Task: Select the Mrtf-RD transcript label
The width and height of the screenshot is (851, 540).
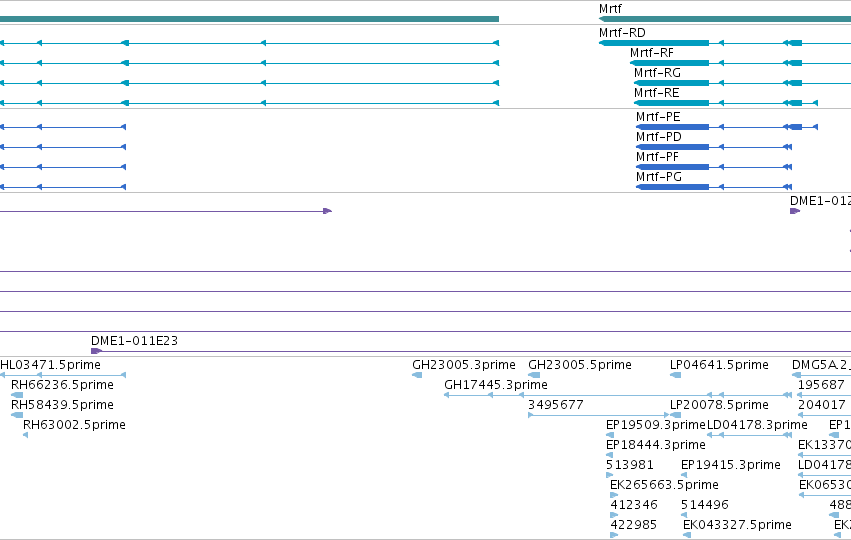Action: click(622, 33)
